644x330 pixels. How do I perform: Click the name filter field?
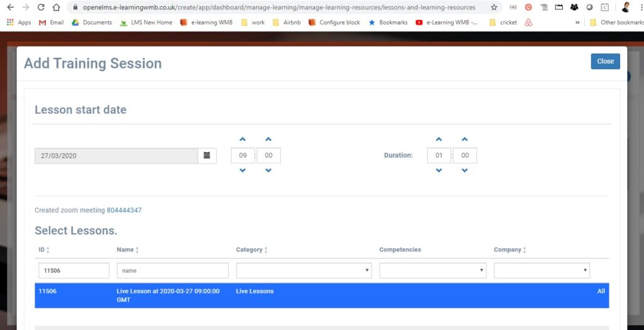click(x=172, y=270)
